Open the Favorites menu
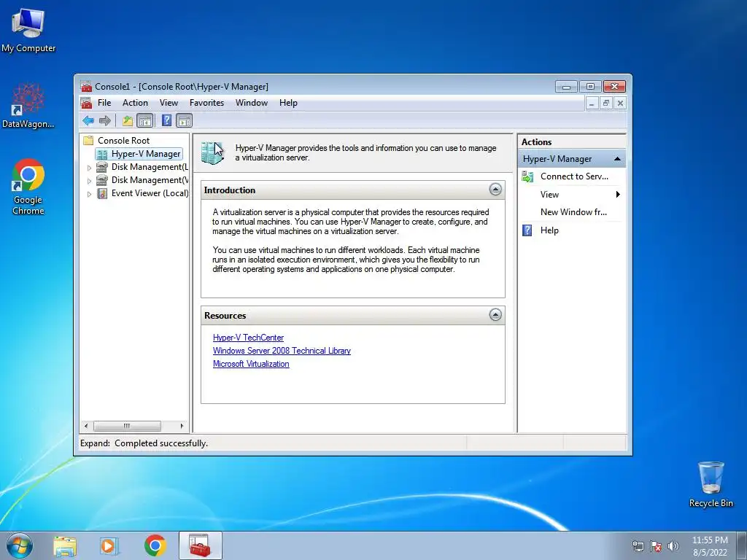Screen dimensions: 747x560 pyautogui.click(x=206, y=103)
